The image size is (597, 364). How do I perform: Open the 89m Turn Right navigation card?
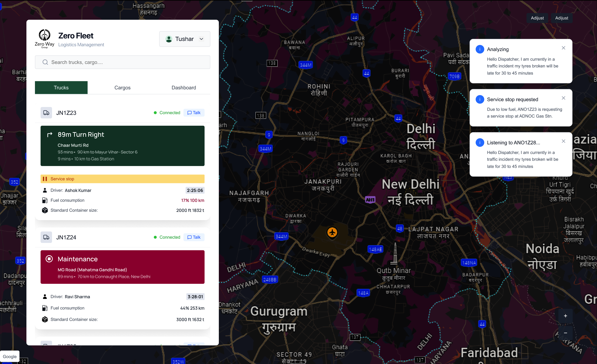123,146
